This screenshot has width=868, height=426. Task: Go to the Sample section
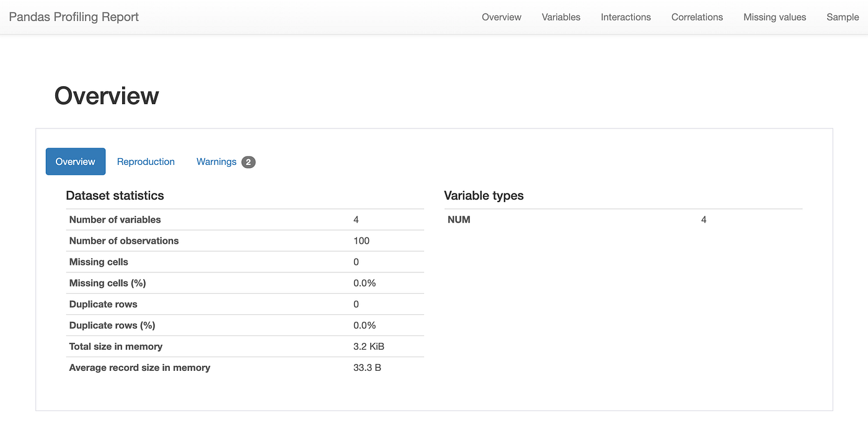click(x=843, y=17)
